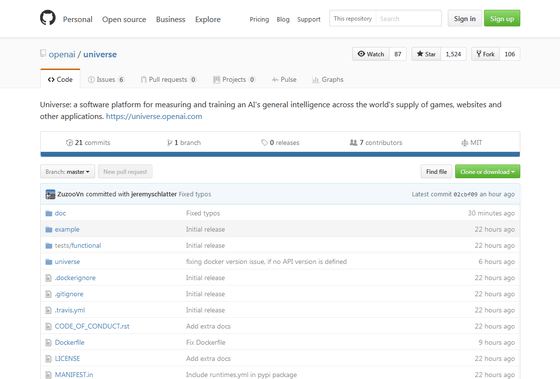Viewport: 560px width, 379px height.
Task: Click the .gitignore file icon
Action: pyautogui.click(x=49, y=294)
